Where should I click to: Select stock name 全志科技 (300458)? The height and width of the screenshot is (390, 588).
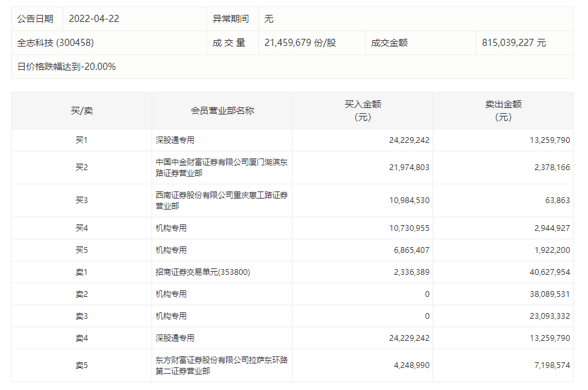coord(58,43)
